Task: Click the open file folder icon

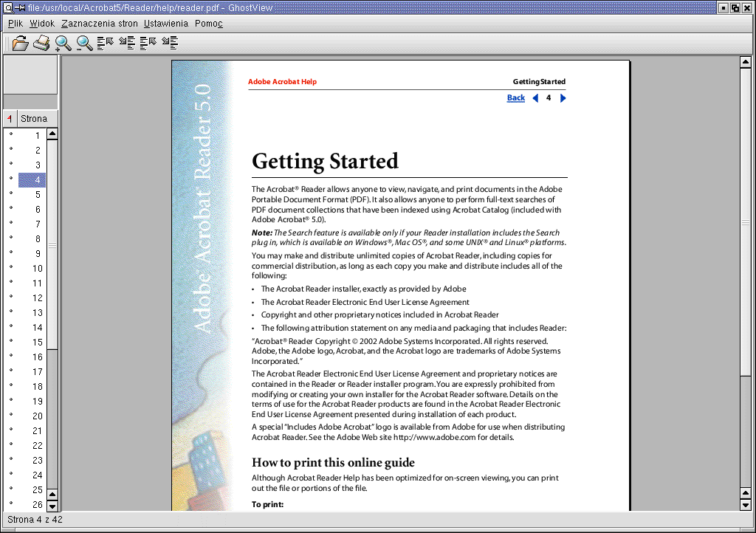Action: tap(20, 44)
